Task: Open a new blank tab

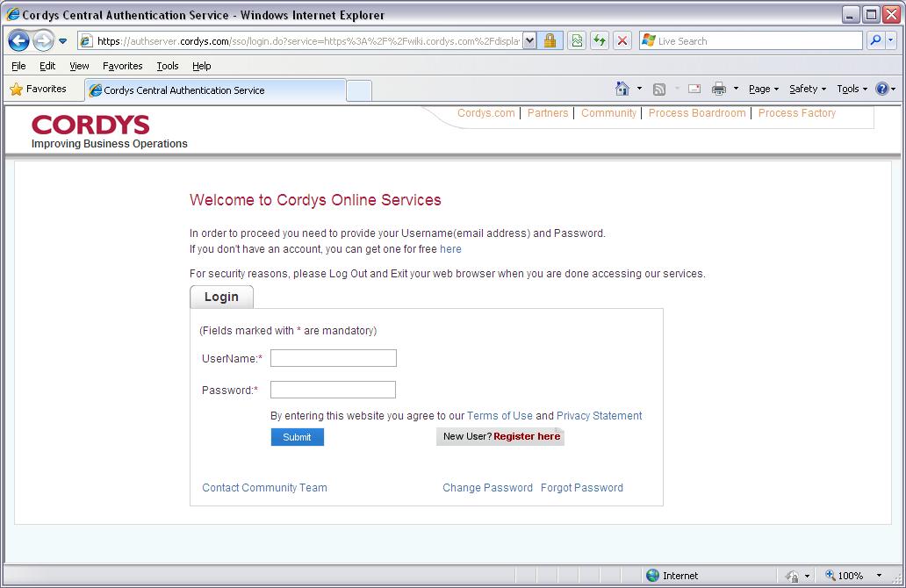Action: [x=359, y=91]
